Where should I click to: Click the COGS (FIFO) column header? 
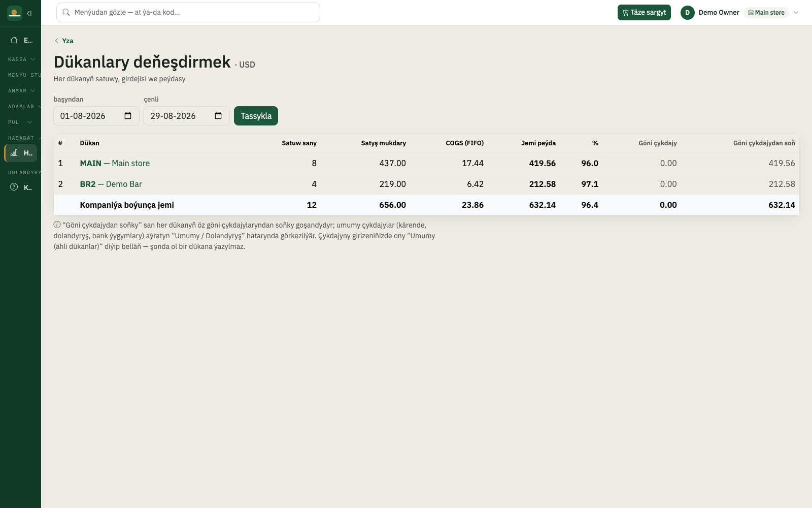click(x=465, y=143)
